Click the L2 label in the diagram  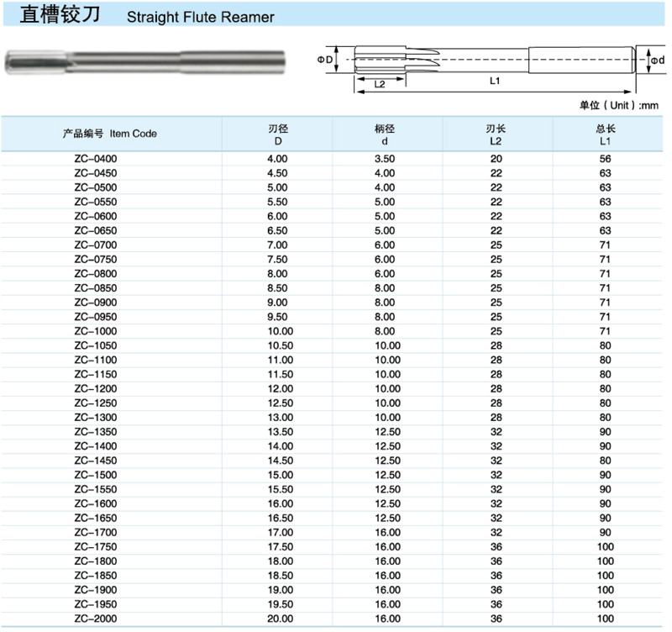coord(379,84)
